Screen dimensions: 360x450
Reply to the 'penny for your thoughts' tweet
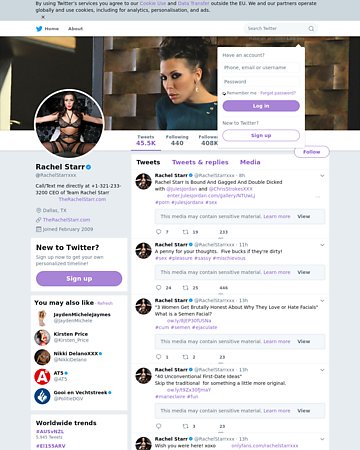[x=159, y=288]
